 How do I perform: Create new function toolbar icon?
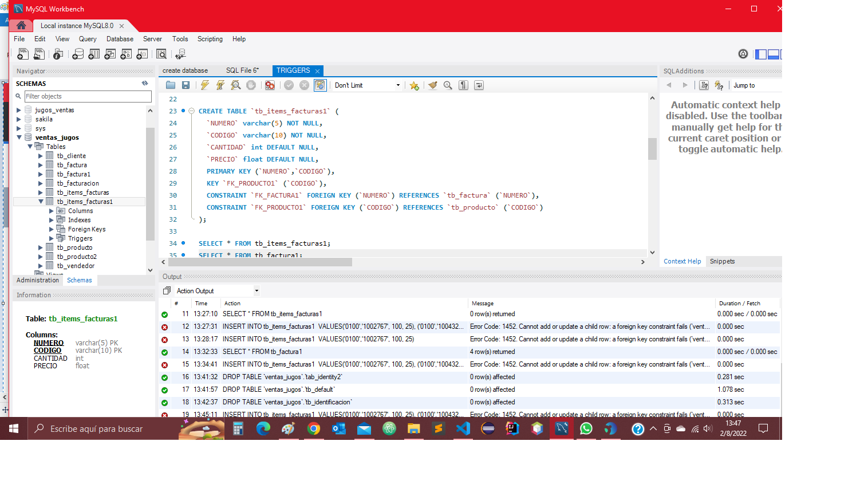[142, 54]
